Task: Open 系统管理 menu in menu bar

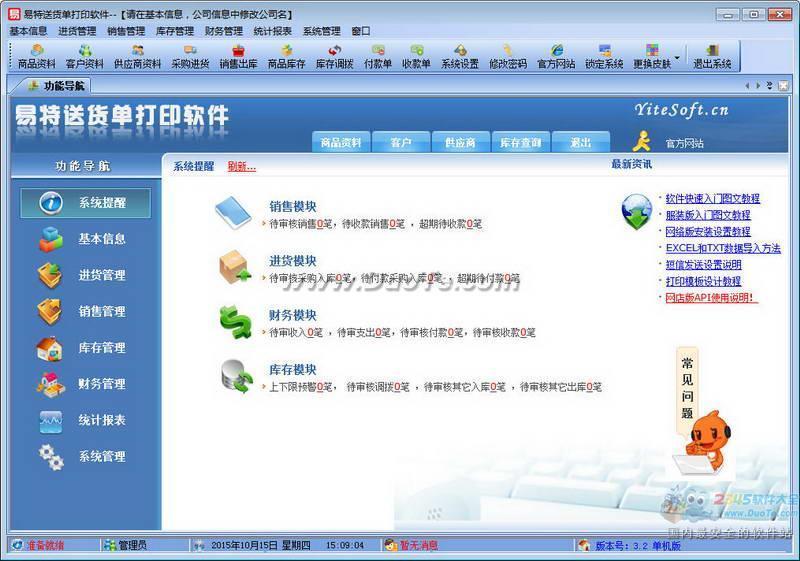Action: point(321,31)
